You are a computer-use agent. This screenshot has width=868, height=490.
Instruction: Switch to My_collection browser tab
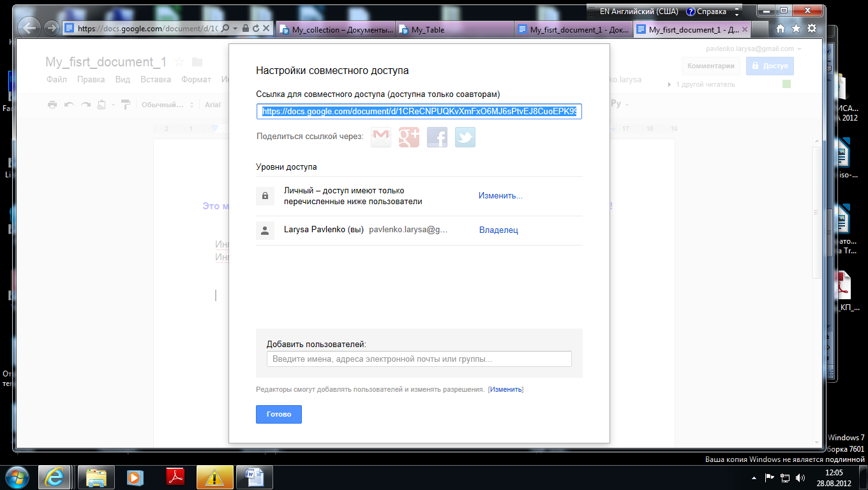(x=336, y=29)
